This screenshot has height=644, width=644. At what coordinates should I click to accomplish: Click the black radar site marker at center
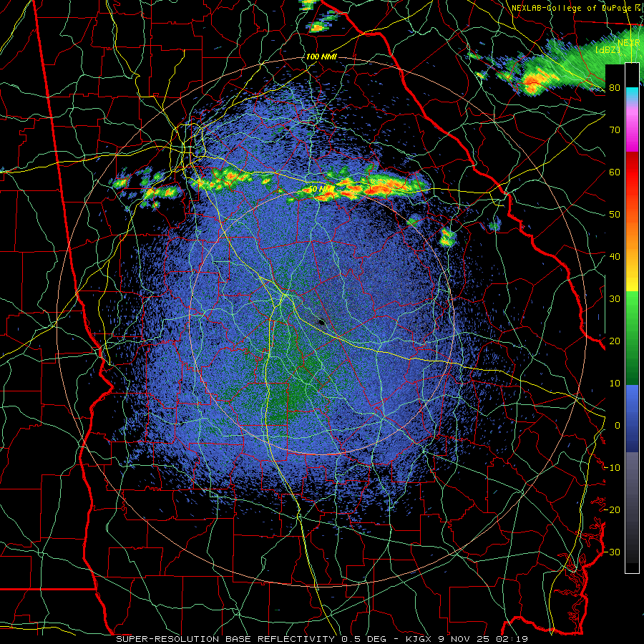[x=321, y=323]
